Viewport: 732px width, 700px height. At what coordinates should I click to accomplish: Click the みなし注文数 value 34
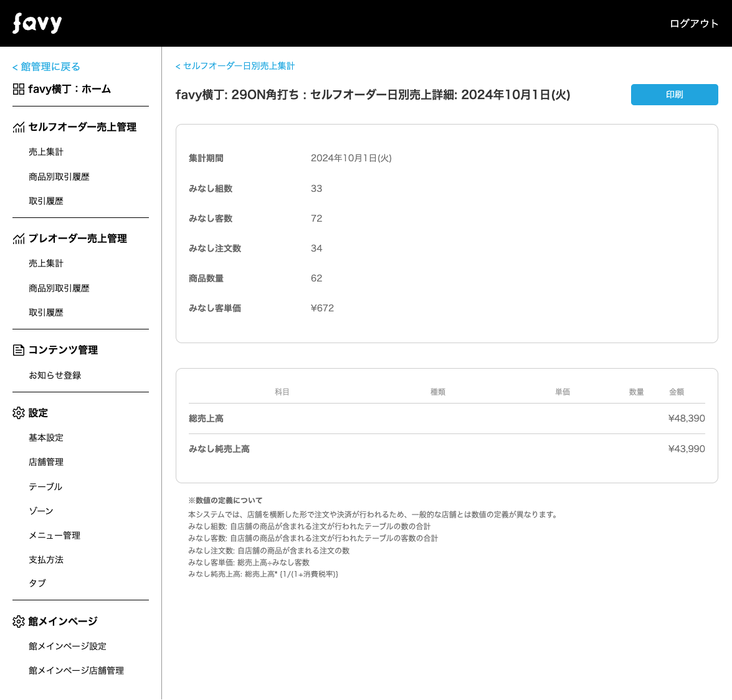click(316, 248)
